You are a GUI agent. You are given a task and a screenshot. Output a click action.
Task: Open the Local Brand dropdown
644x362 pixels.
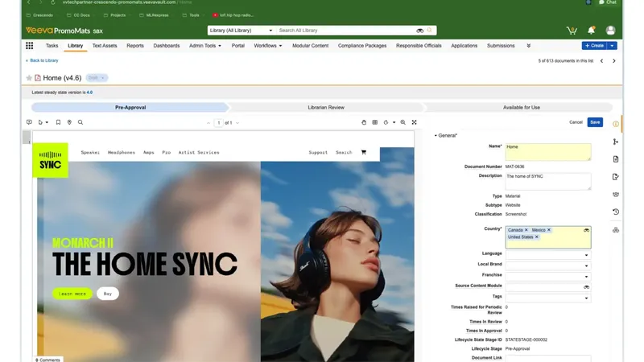pos(548,265)
